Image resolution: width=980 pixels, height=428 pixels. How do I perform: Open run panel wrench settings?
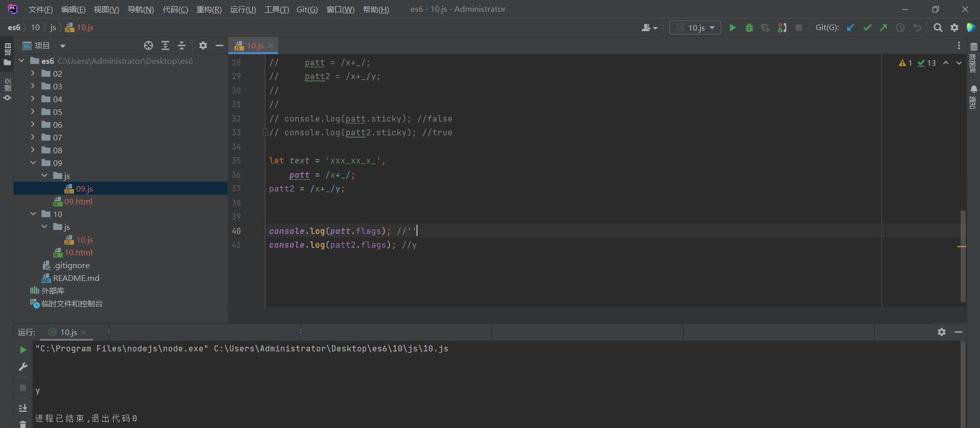pos(23,367)
